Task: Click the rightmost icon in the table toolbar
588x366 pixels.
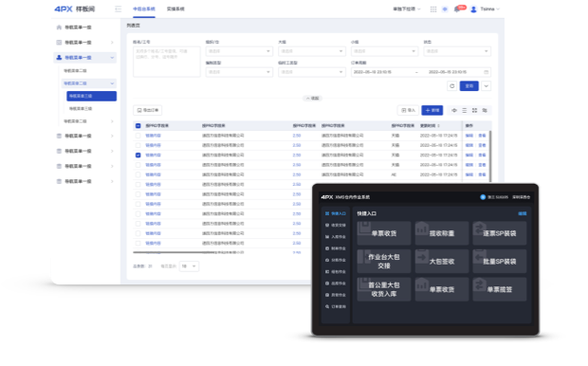Action: point(485,110)
